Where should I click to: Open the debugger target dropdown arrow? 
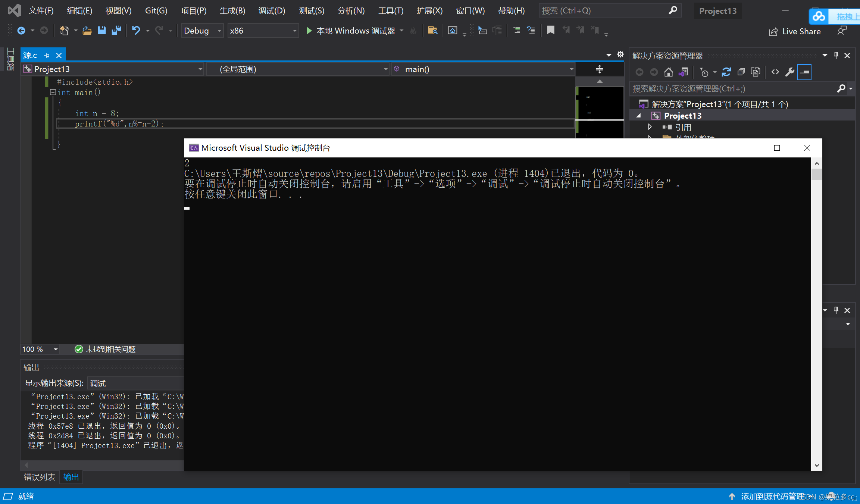402,31
